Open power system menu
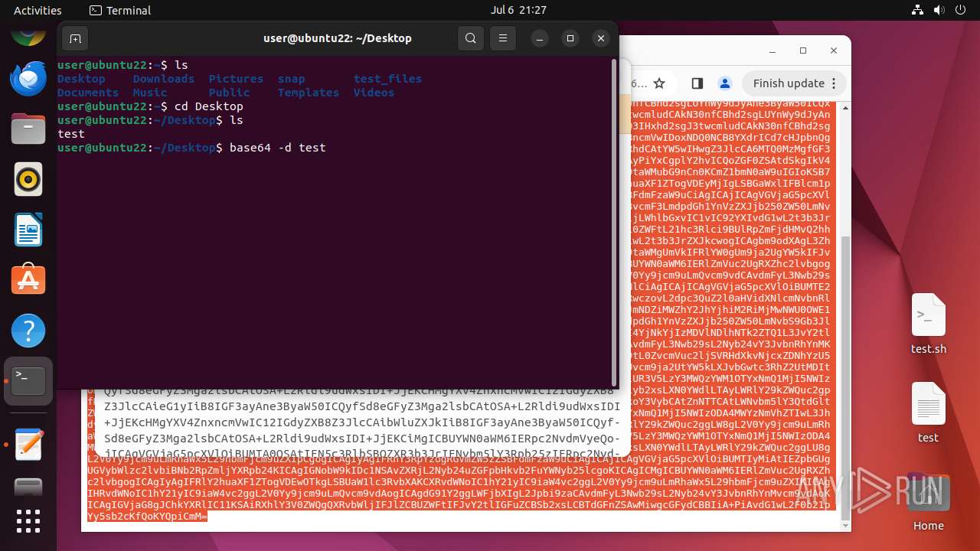This screenshot has height=551, width=980. pyautogui.click(x=959, y=10)
